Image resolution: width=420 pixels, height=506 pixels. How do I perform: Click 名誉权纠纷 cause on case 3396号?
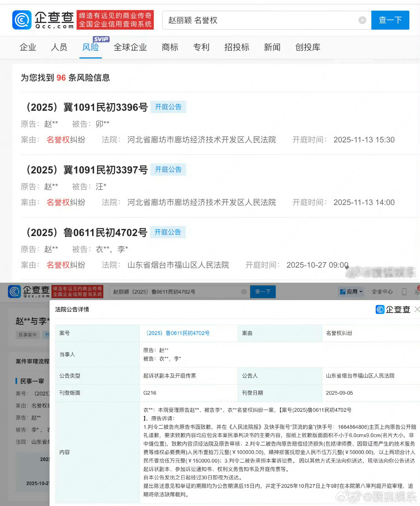66,140
